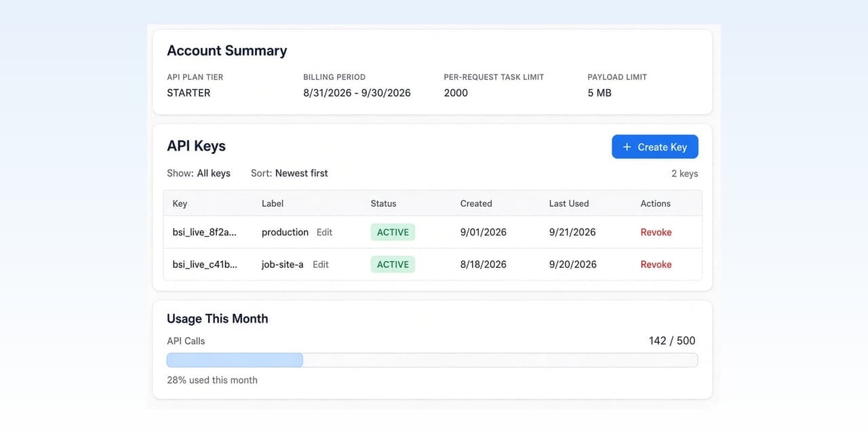Screen dimensions: 868x434
Task: Edit the job-site-a key label
Action: click(321, 265)
